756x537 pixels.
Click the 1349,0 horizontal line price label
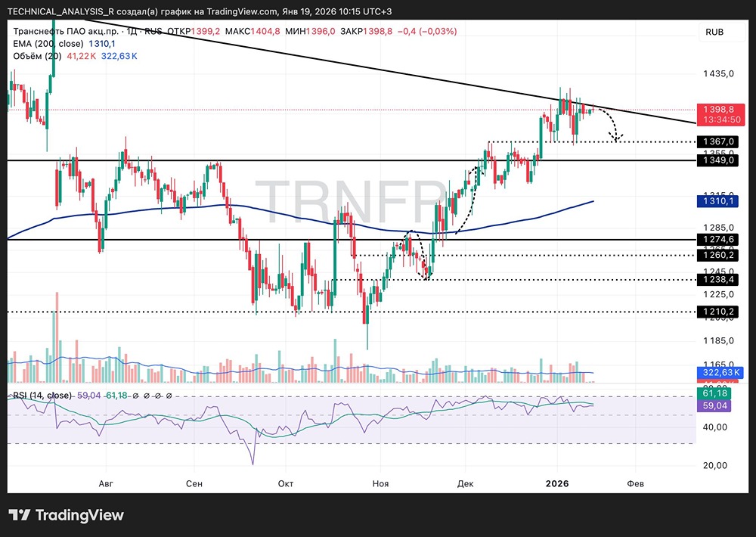tap(718, 160)
